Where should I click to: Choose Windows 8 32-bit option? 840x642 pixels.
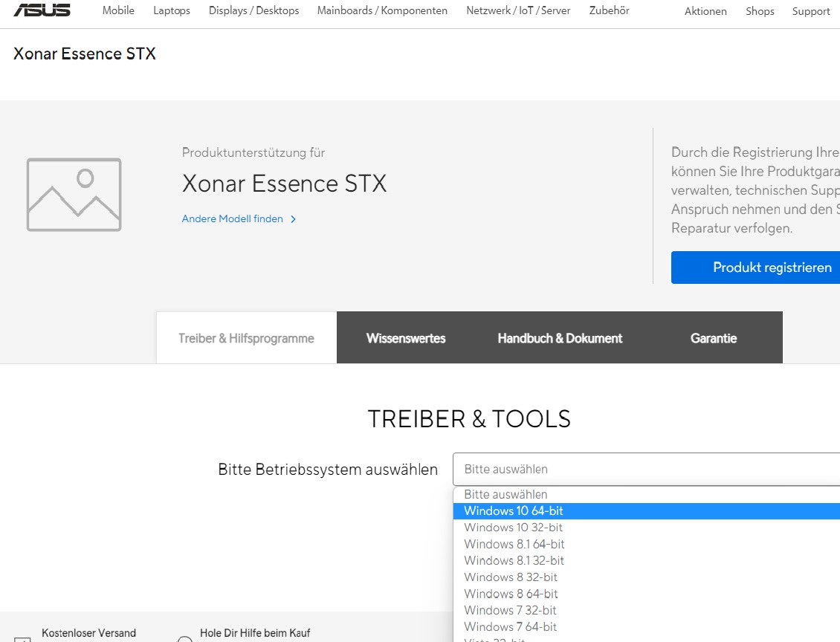pyautogui.click(x=646, y=577)
